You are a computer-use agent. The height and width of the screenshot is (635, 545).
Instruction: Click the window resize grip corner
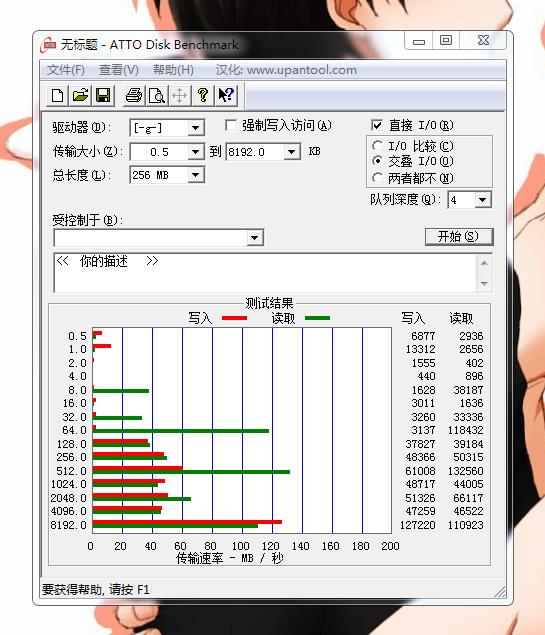point(500,592)
